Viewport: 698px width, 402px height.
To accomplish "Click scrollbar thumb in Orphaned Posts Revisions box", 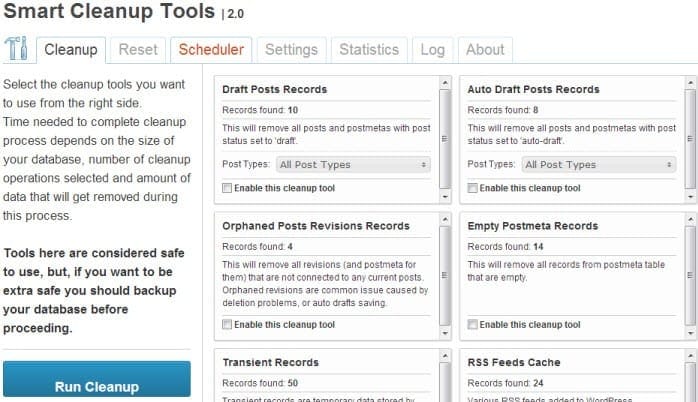I will click(445, 276).
